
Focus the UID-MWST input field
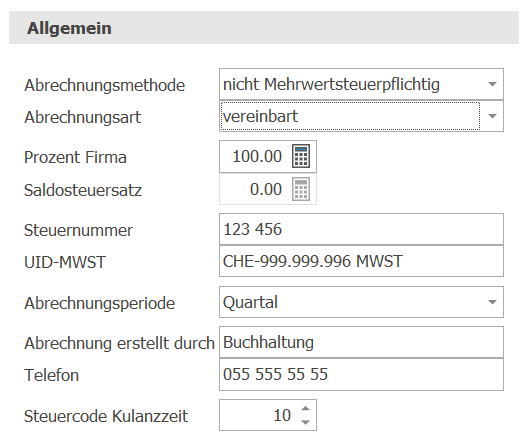(x=361, y=261)
